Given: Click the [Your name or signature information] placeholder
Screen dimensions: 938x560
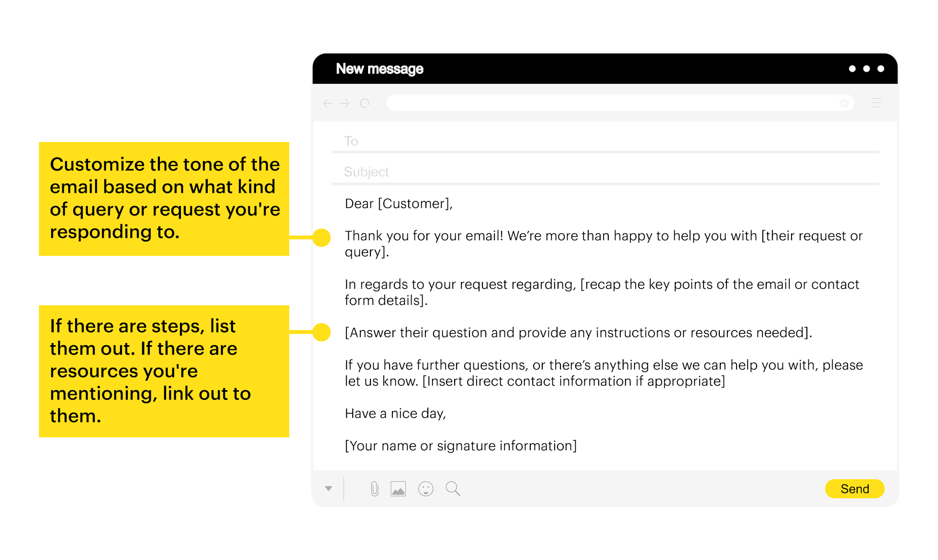Looking at the screenshot, I should pyautogui.click(x=460, y=445).
